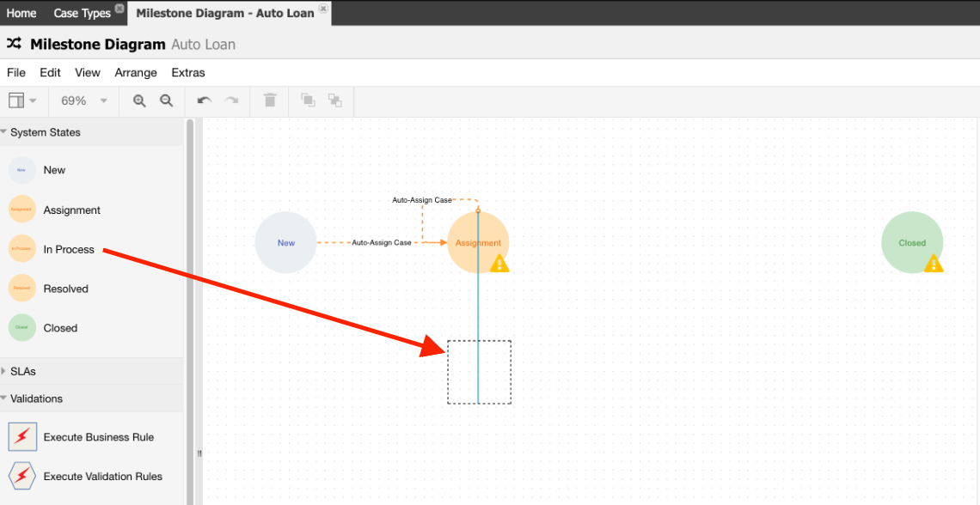The height and width of the screenshot is (505, 980).
Task: Select the New state palette icon
Action: pos(21,170)
